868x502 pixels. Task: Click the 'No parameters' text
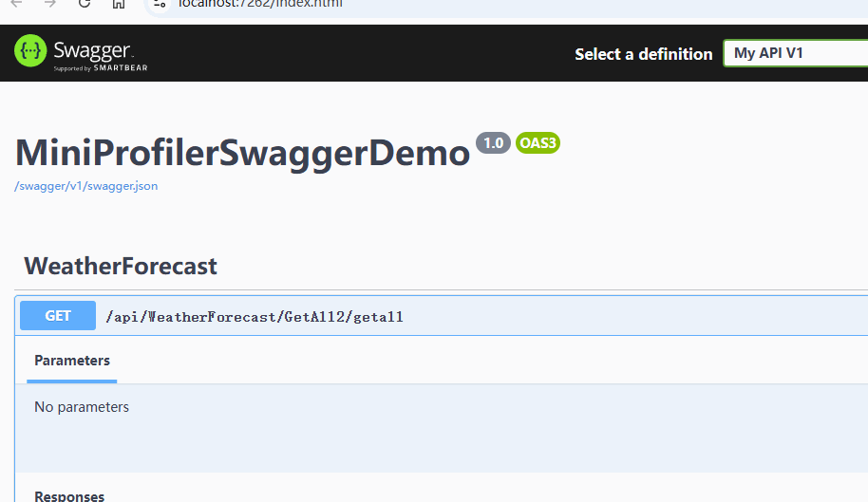pyautogui.click(x=82, y=407)
